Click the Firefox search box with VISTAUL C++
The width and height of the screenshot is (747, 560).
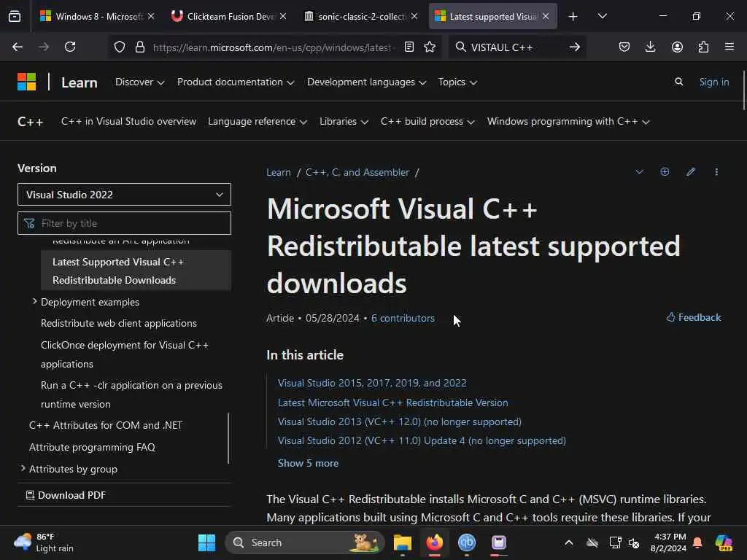click(x=517, y=47)
